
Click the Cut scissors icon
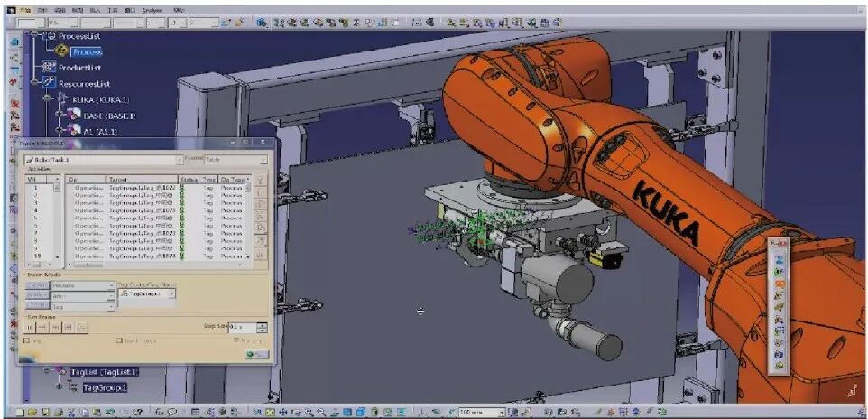point(71,412)
